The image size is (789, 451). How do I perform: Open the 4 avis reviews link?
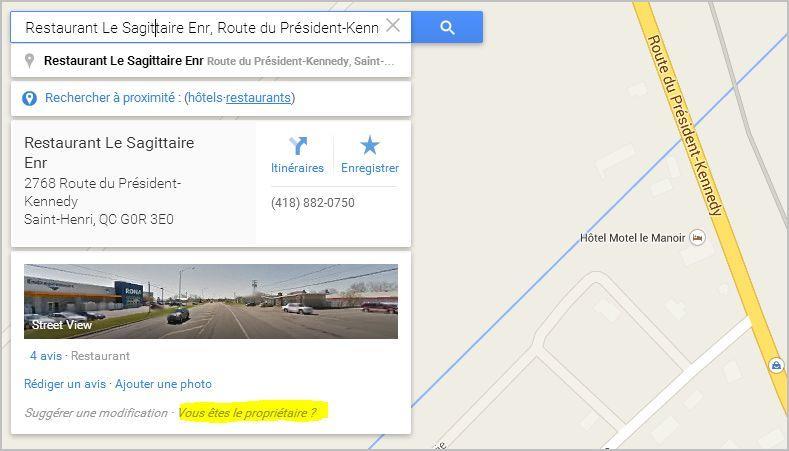[x=46, y=356]
